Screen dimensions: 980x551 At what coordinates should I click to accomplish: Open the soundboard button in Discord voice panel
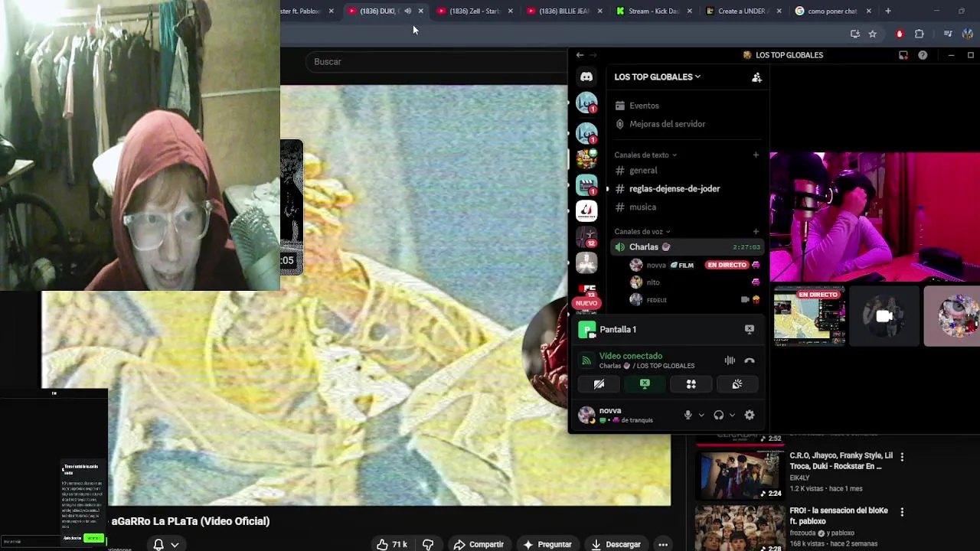pyautogui.click(x=737, y=384)
